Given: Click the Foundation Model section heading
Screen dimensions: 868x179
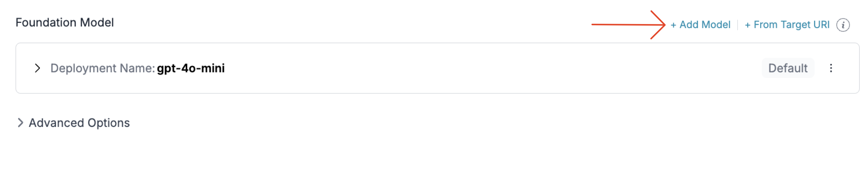Looking at the screenshot, I should pos(65,23).
